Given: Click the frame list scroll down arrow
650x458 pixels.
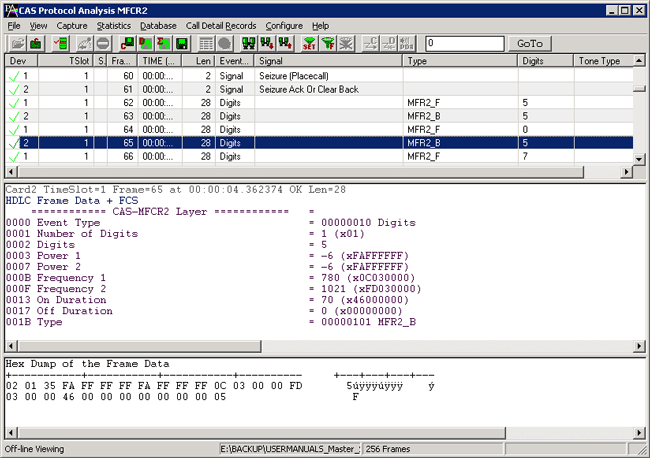Looking at the screenshot, I should click(x=639, y=159).
